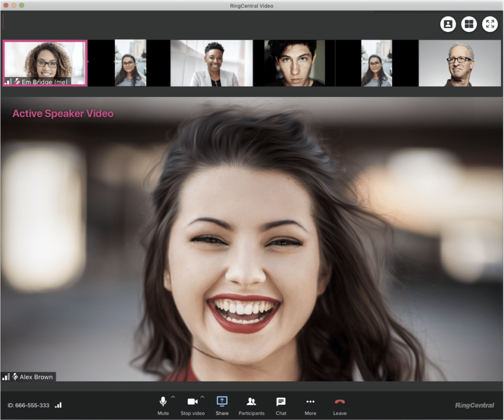Open video options arrow beside Stop video
Image resolution: width=504 pixels, height=420 pixels.
point(202,397)
